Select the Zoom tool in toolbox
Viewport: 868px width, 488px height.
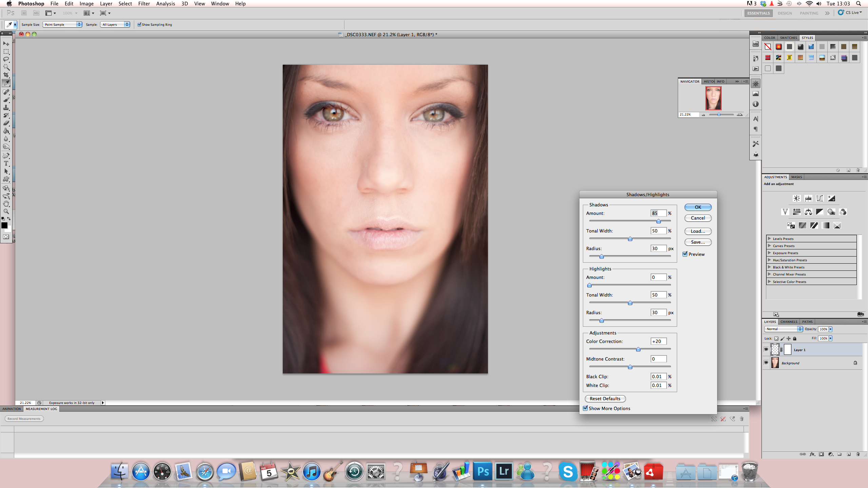(x=6, y=211)
